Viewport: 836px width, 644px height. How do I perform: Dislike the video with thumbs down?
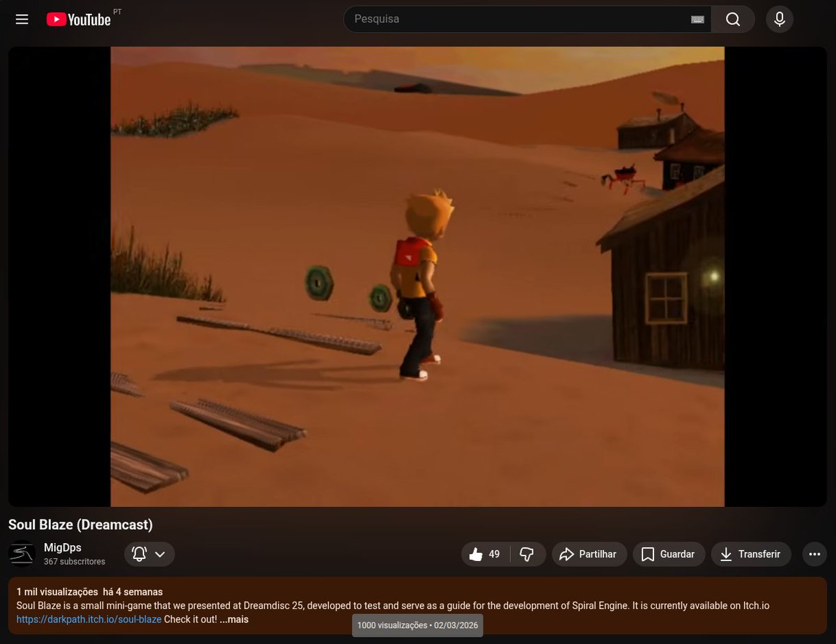(x=527, y=554)
